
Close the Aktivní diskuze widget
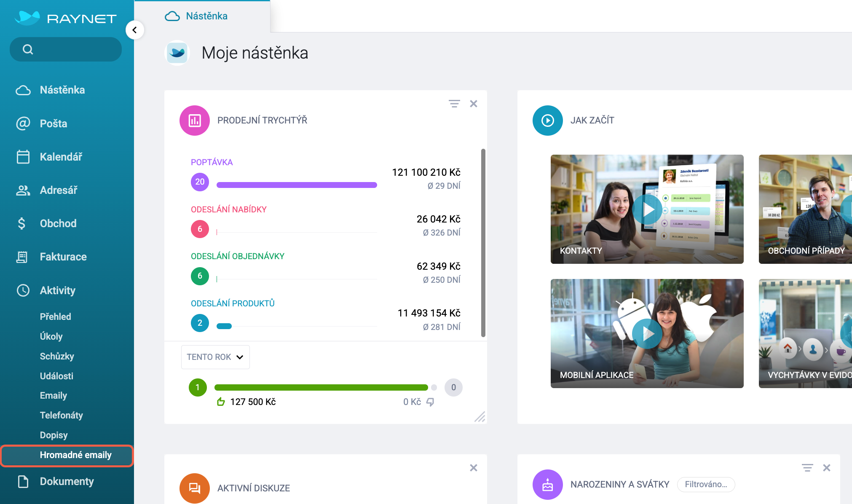tap(474, 468)
